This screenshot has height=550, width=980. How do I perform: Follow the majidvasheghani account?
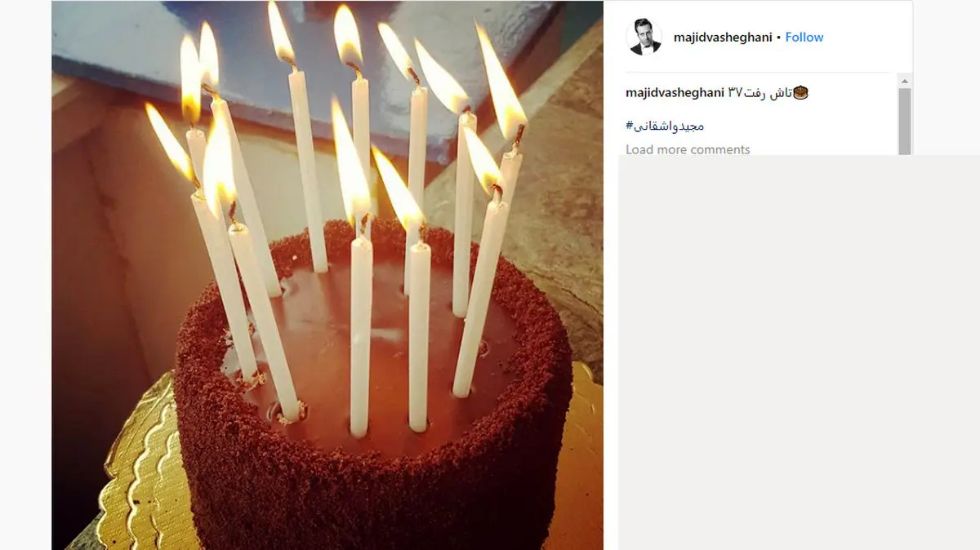[x=804, y=37]
